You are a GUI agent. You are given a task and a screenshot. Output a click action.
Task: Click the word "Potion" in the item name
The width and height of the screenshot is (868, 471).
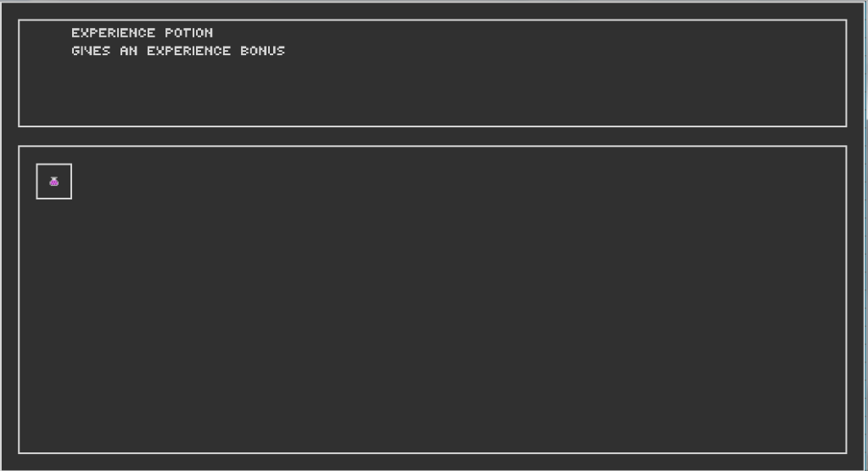coord(188,32)
